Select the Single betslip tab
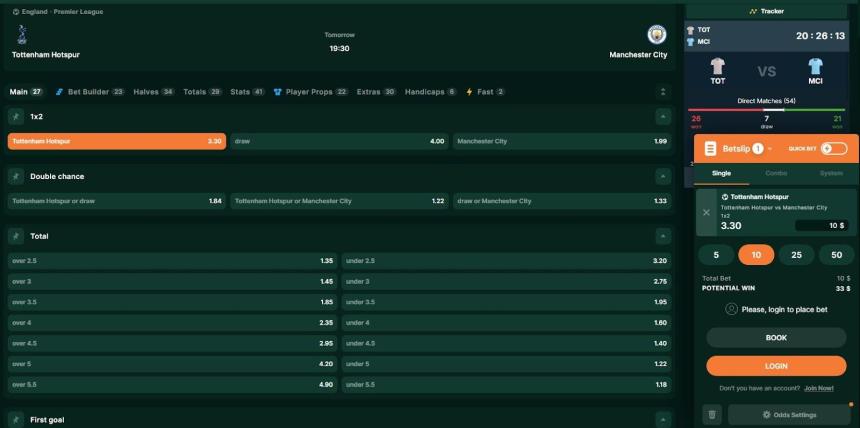 (x=721, y=173)
